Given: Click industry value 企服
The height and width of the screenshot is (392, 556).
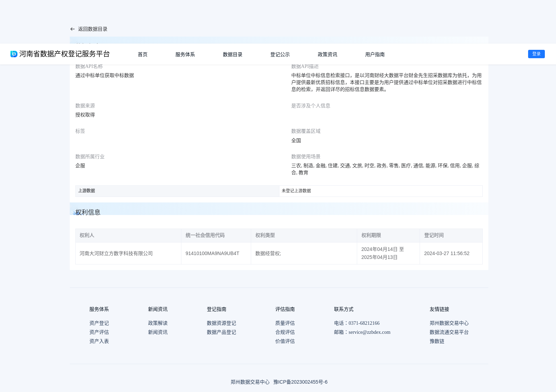Looking at the screenshot, I should coord(80,166).
